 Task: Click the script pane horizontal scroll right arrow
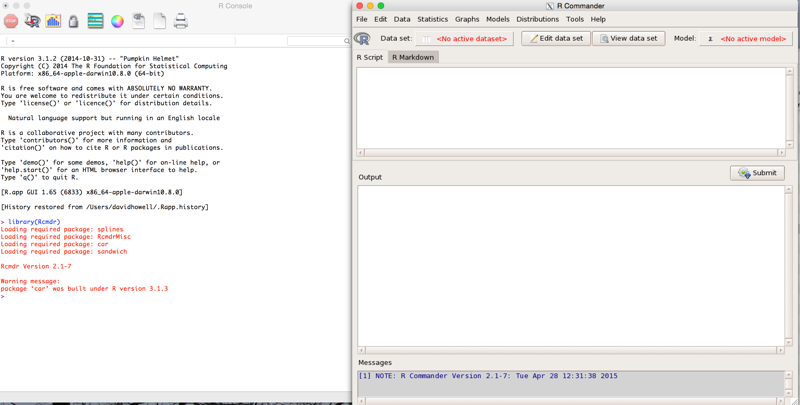tap(781, 153)
